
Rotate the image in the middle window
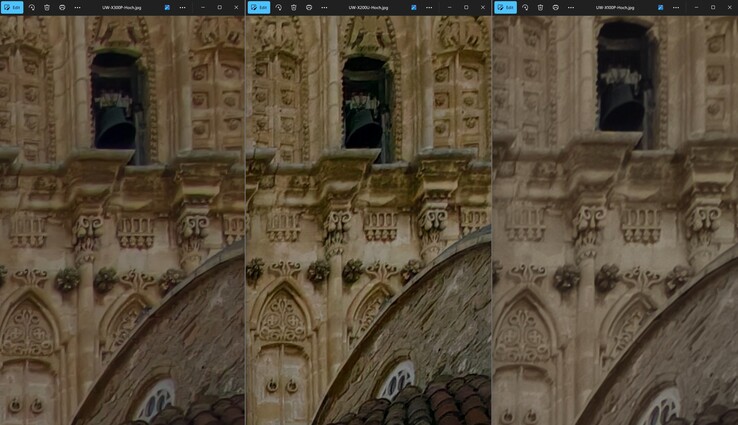(278, 7)
